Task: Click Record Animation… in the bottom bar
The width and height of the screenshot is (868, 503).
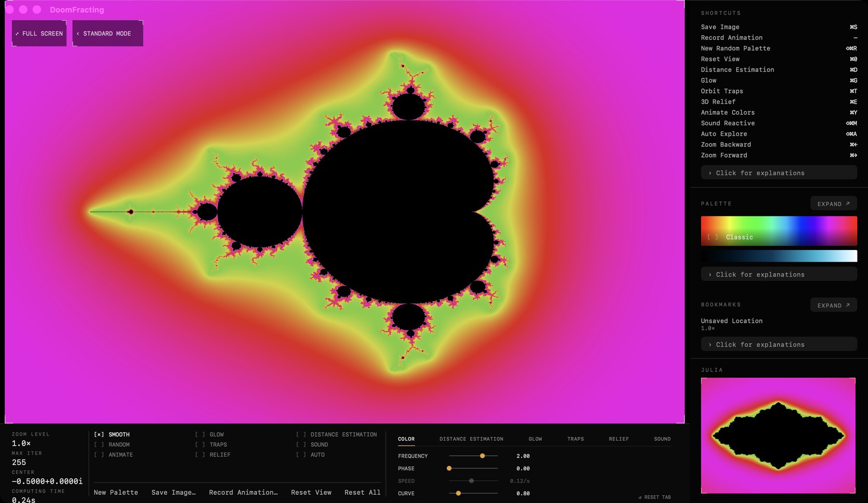Action: pyautogui.click(x=244, y=492)
